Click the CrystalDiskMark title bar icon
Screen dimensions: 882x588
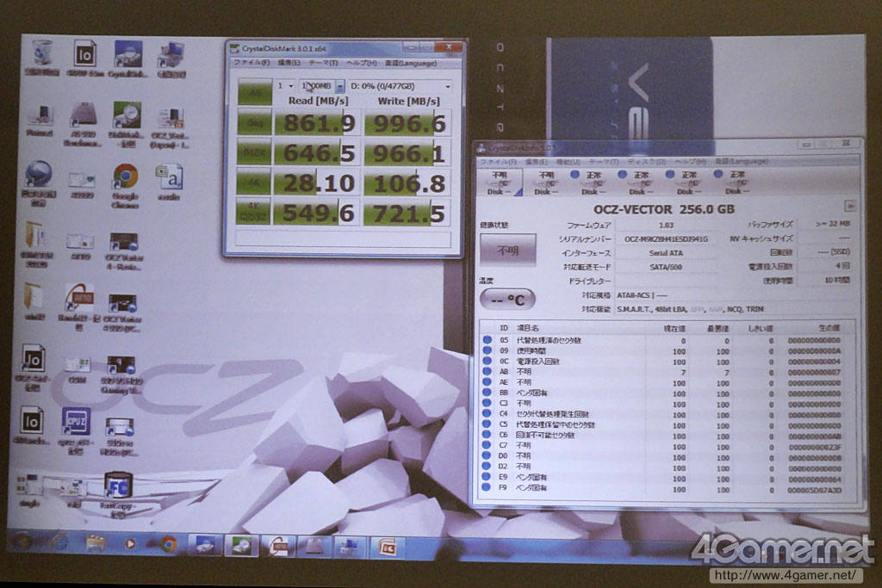(234, 49)
